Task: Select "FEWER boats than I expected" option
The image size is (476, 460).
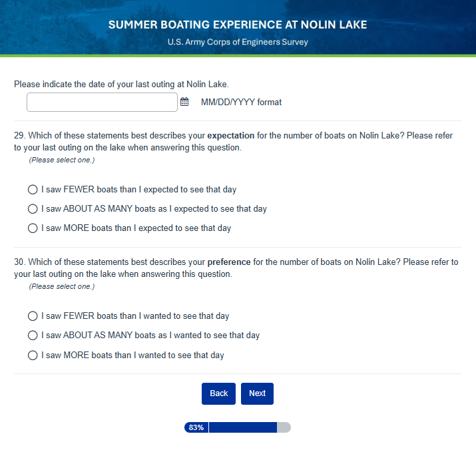Action: pos(33,190)
